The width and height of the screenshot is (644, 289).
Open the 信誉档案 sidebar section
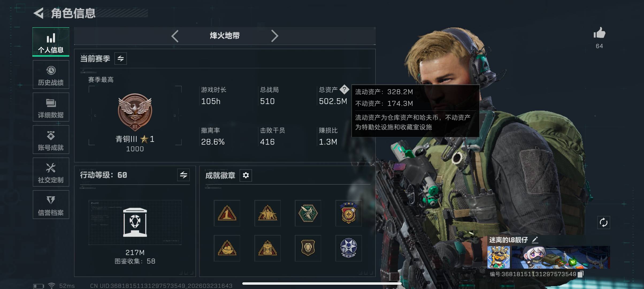(x=51, y=205)
